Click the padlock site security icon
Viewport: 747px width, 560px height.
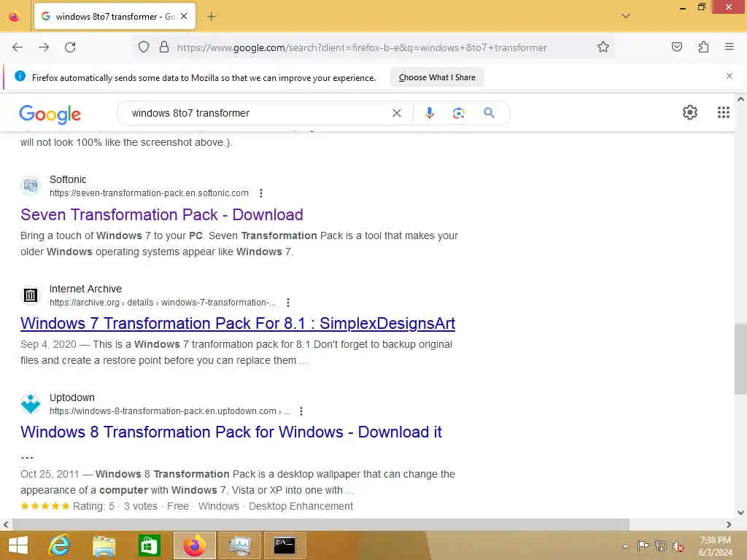pyautogui.click(x=164, y=47)
